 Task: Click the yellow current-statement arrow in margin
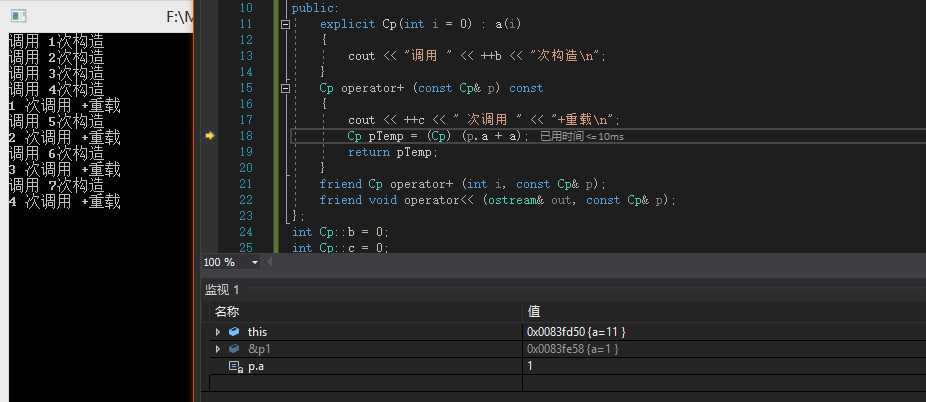click(210, 136)
